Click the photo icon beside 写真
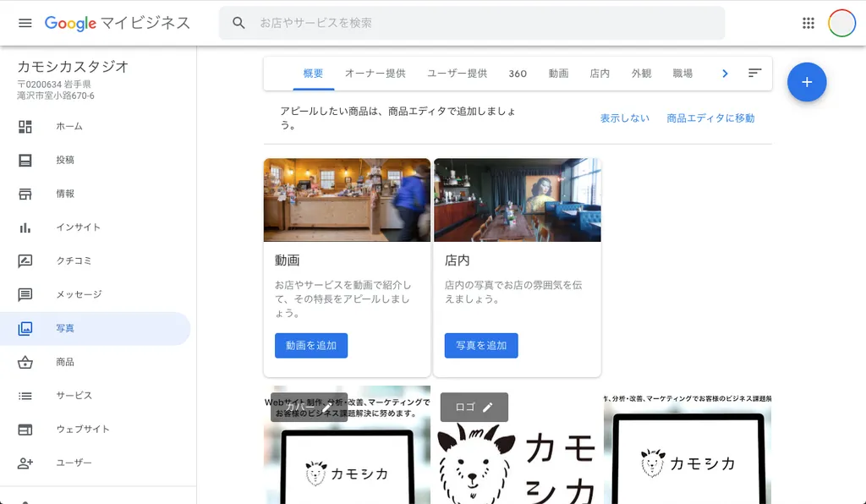Screen dimensions: 866x504 click(25, 328)
